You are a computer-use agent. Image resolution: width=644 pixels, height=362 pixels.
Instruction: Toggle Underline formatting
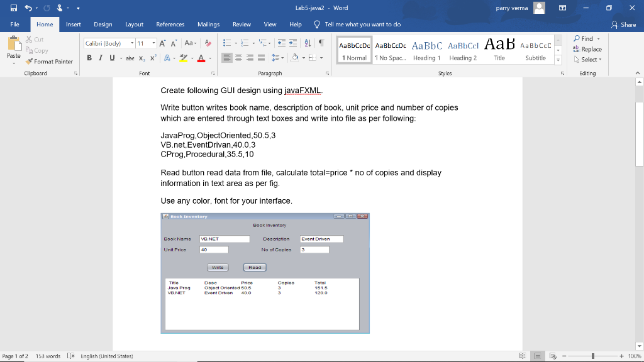click(x=111, y=58)
